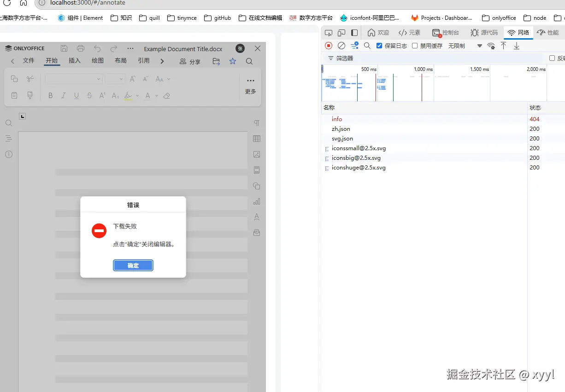
Task: Toggle Subscript formatting
Action: [115, 96]
